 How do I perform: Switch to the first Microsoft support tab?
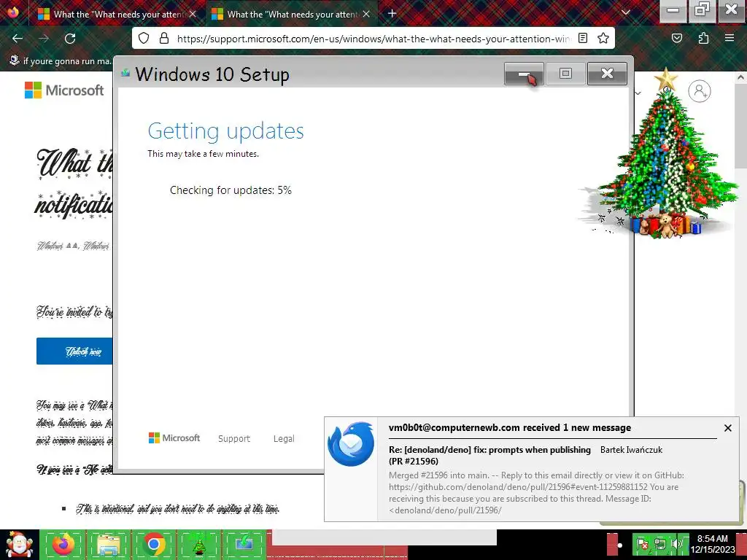117,15
